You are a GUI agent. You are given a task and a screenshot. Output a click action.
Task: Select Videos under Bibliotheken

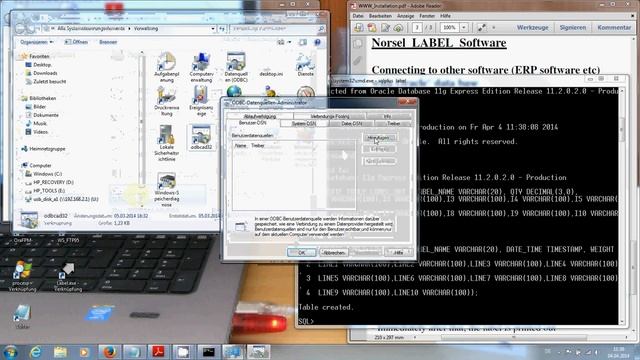click(x=40, y=132)
